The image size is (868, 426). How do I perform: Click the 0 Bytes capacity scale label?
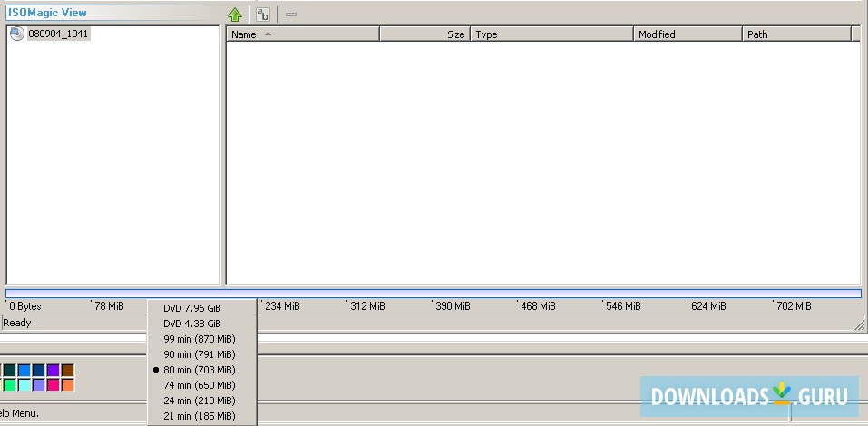(x=25, y=306)
